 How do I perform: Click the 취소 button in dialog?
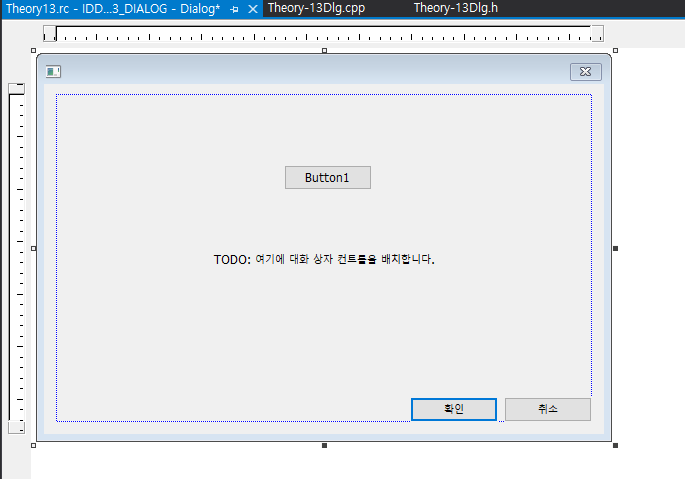point(548,409)
